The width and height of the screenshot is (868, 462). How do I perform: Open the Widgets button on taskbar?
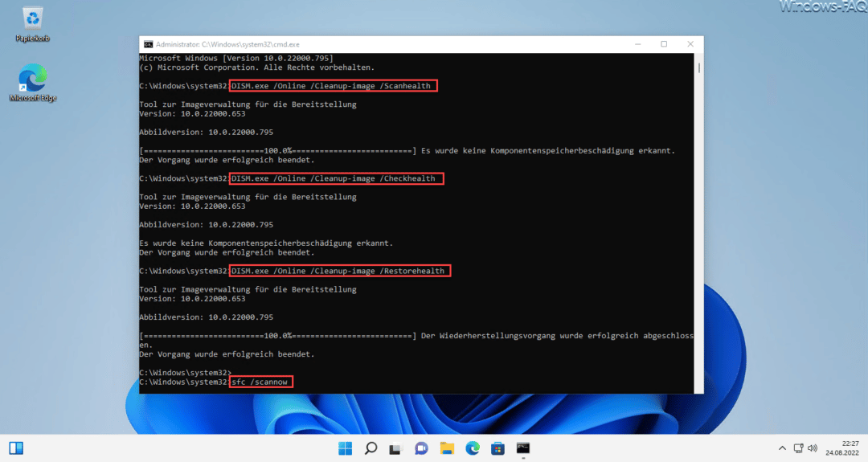coord(16,448)
